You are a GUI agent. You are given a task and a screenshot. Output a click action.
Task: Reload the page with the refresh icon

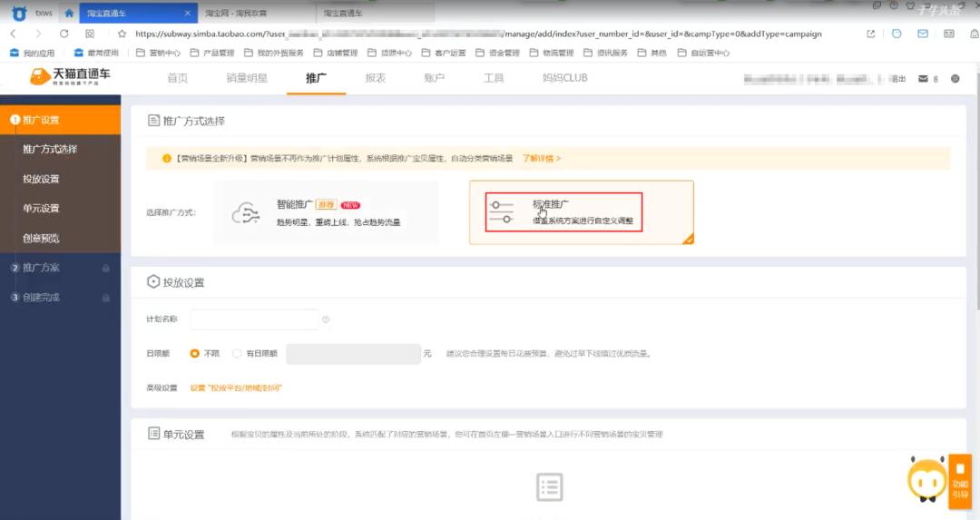64,34
